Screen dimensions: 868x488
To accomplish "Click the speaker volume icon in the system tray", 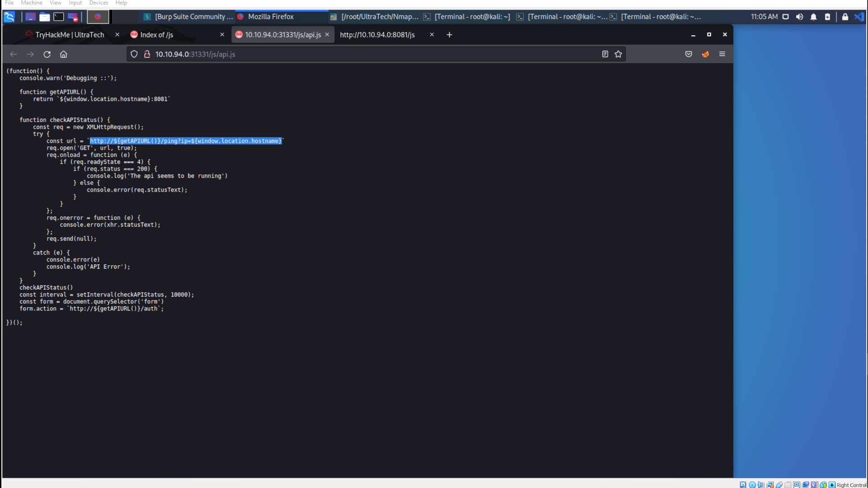I will (799, 17).
